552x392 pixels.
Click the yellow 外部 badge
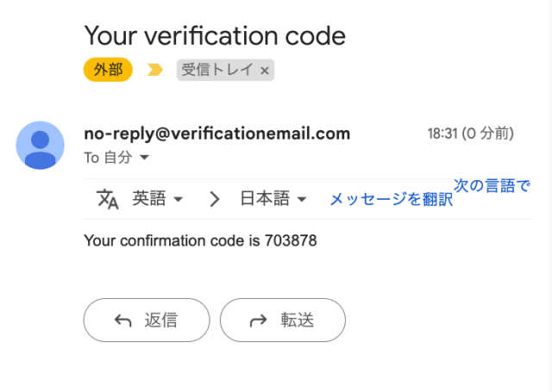(x=108, y=70)
